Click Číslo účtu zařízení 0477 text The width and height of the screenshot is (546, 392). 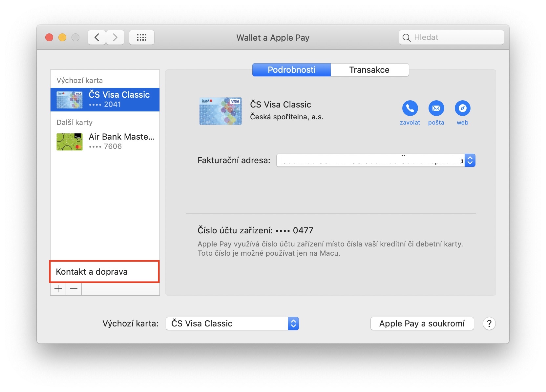point(255,230)
